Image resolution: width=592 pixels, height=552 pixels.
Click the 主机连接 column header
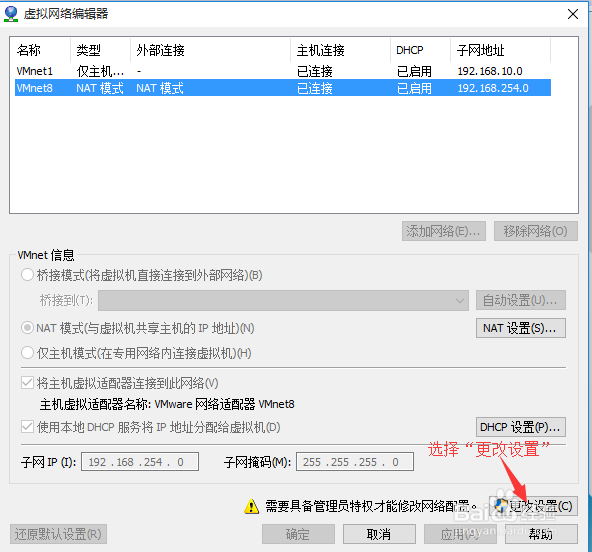[x=340, y=50]
